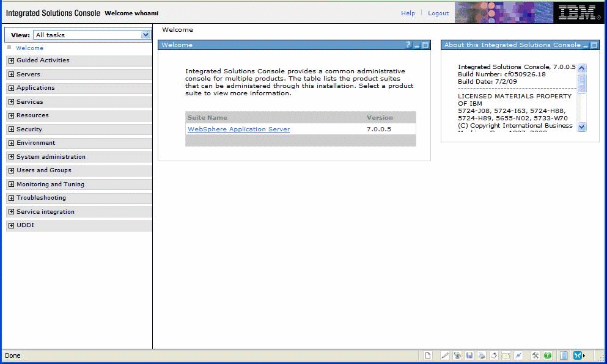Click the pen icon in status bar
Screen dimensions: 607x364
point(445,355)
